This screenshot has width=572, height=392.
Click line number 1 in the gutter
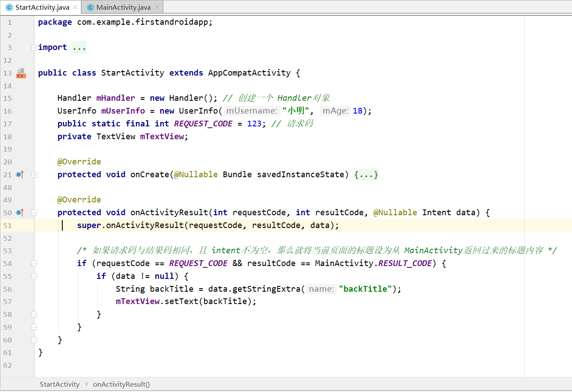(x=10, y=22)
